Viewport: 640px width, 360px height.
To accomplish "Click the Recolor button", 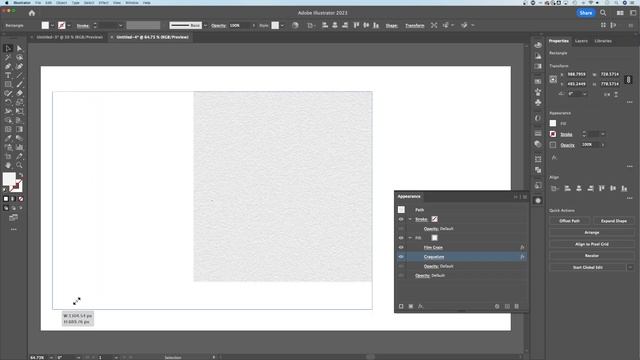I will pos(591,256).
